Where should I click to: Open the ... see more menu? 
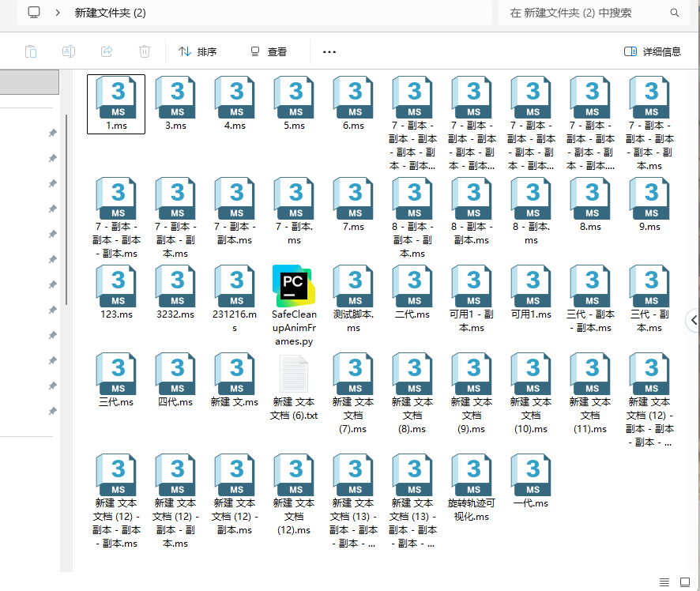point(329,51)
